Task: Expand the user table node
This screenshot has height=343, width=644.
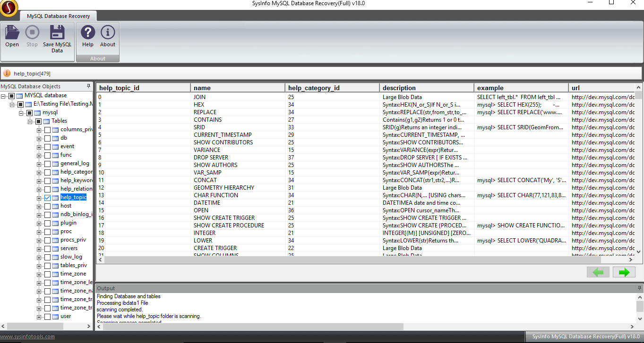Action: tap(39, 317)
